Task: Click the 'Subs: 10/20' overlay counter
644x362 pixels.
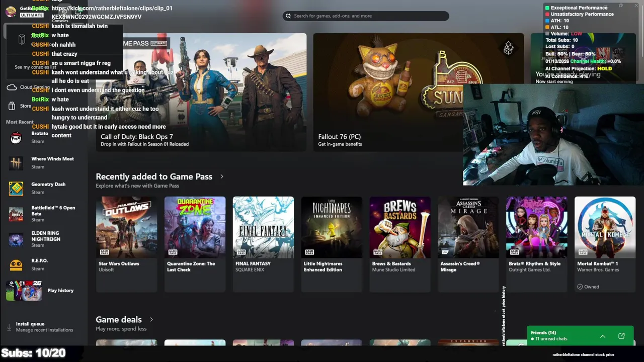Action: [34, 353]
